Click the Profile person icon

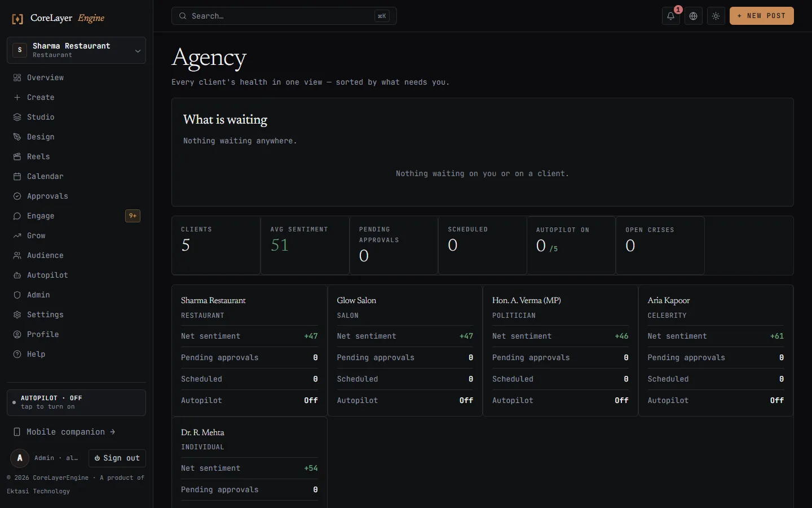17,334
